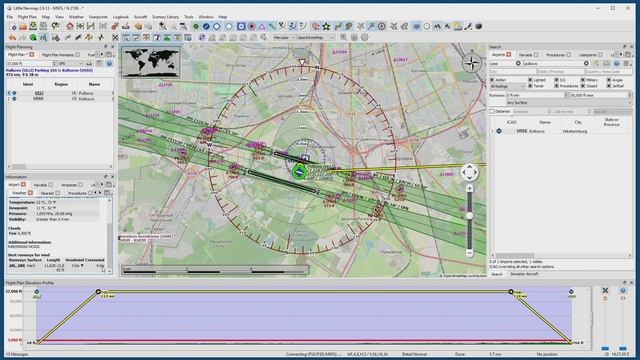Click the sun and cloud weather icon
Viewport: 640px width, 360px height.
coord(458,27)
